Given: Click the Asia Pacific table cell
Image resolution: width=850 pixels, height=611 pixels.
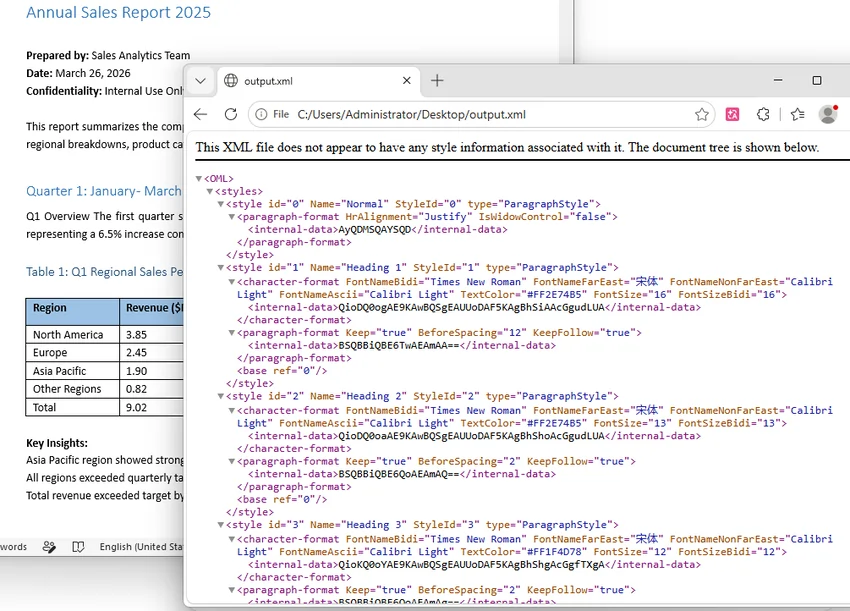Looking at the screenshot, I should 72,371.
